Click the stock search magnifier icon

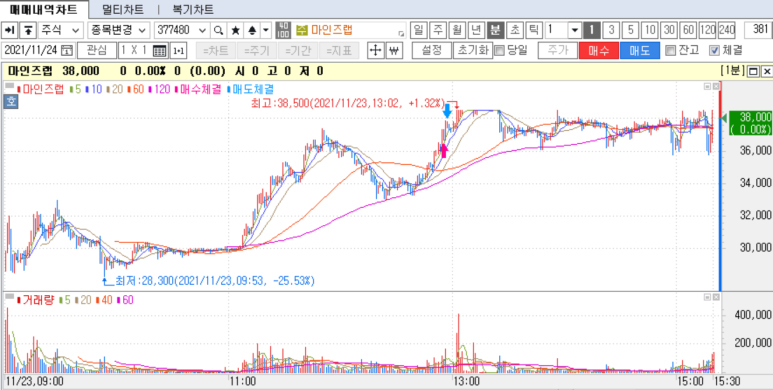coord(218,30)
